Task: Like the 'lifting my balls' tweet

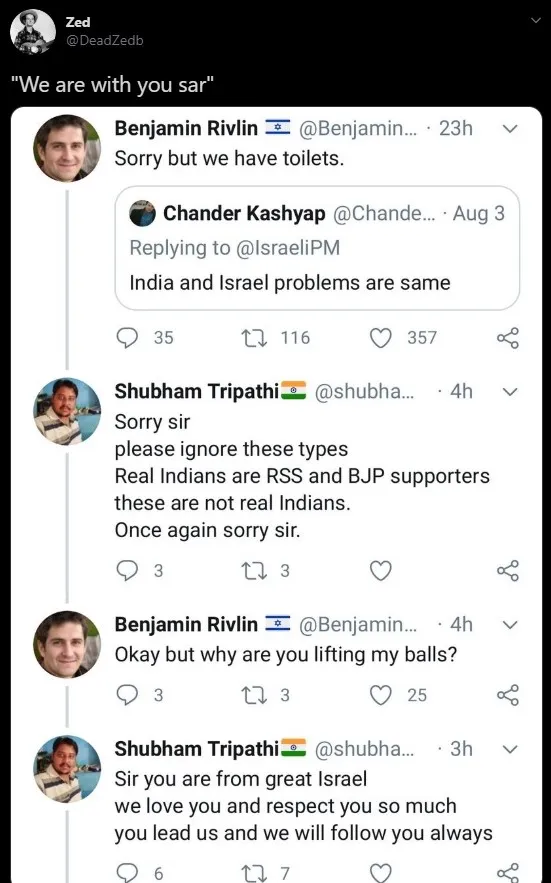Action: [x=380, y=695]
